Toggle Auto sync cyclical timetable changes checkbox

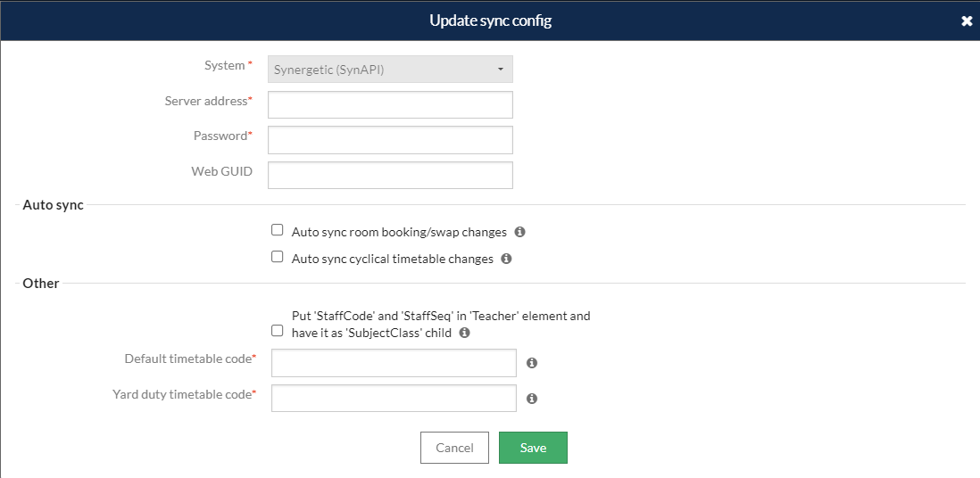(278, 257)
